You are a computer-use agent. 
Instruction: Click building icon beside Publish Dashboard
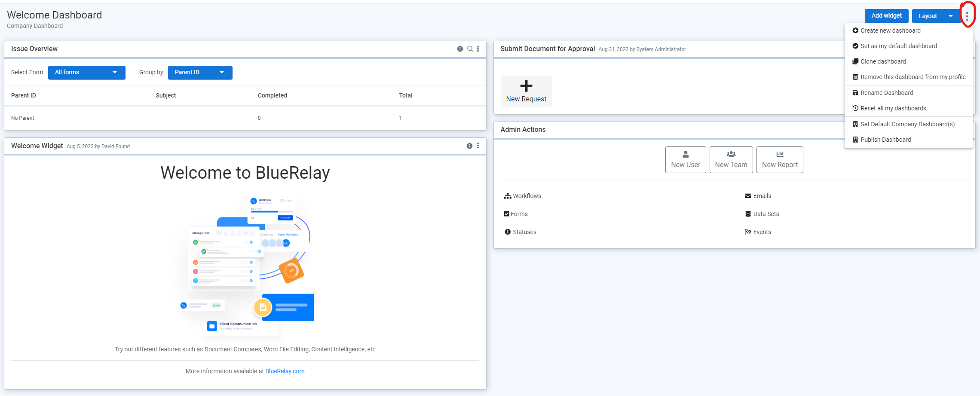[855, 140]
